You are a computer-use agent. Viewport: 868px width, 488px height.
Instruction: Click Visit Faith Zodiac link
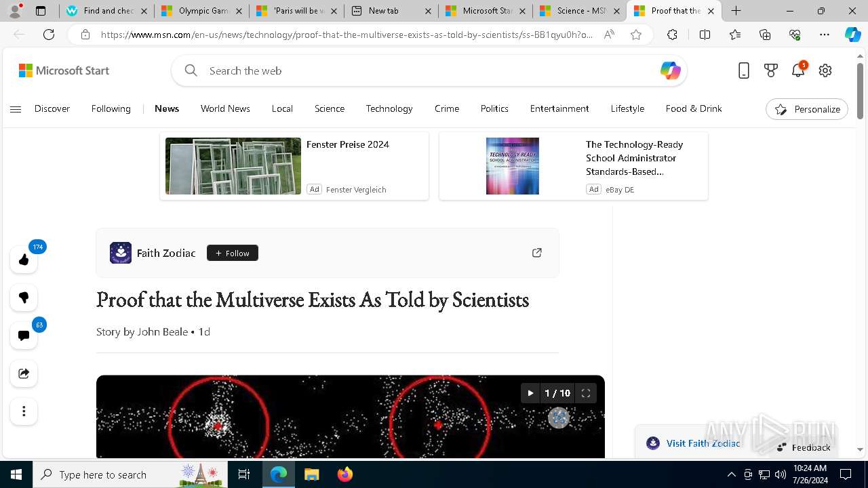(703, 443)
